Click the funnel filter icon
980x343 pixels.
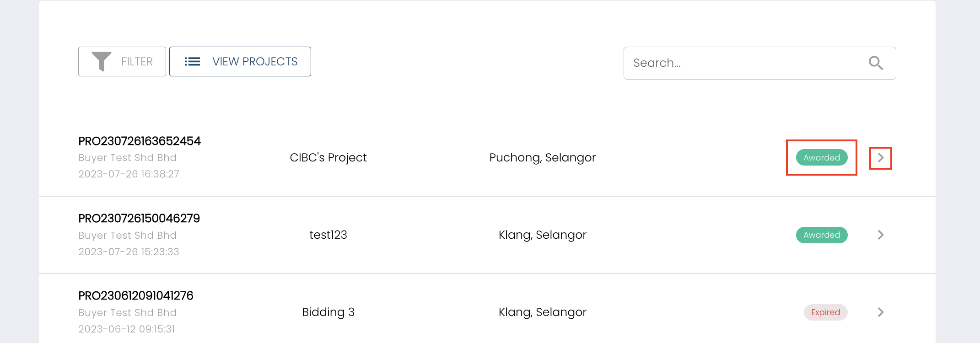click(101, 61)
